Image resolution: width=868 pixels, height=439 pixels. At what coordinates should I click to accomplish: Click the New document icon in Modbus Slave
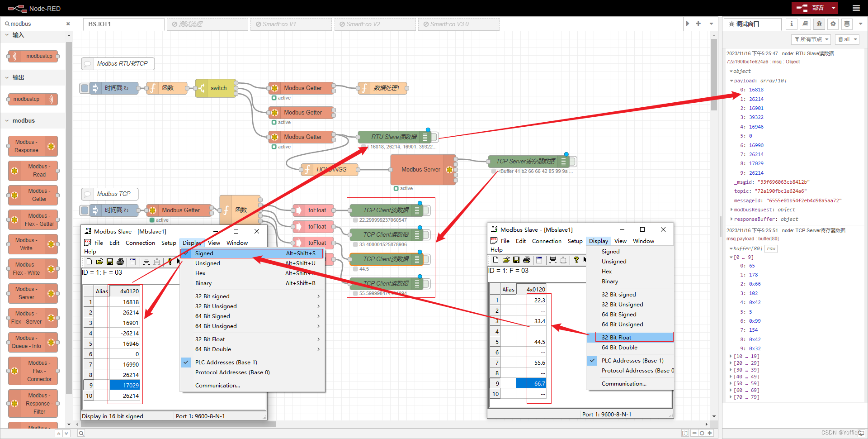pyautogui.click(x=89, y=261)
